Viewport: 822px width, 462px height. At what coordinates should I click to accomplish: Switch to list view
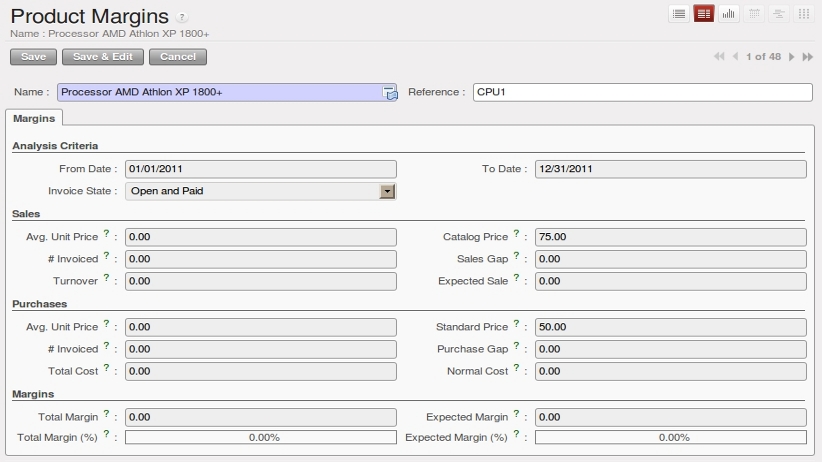pos(679,14)
